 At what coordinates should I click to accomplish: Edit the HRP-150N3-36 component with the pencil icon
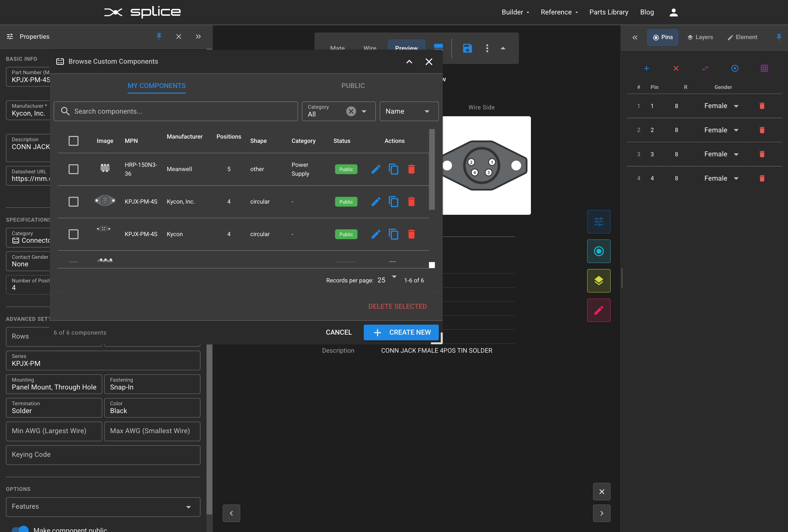point(375,169)
